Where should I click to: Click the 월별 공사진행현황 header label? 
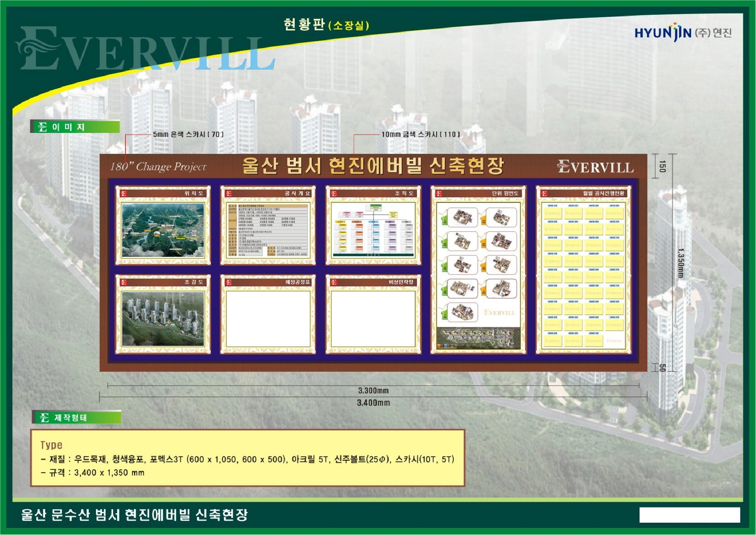tap(603, 193)
